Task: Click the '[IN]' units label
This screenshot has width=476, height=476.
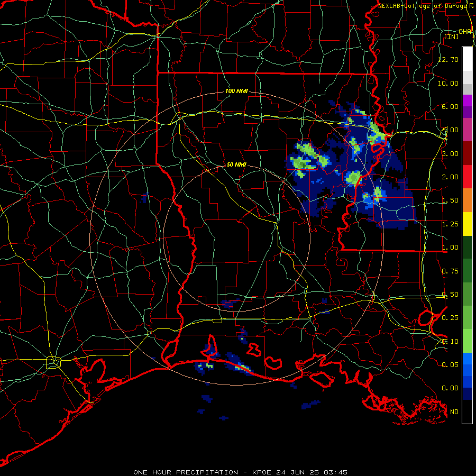Action: [451, 36]
